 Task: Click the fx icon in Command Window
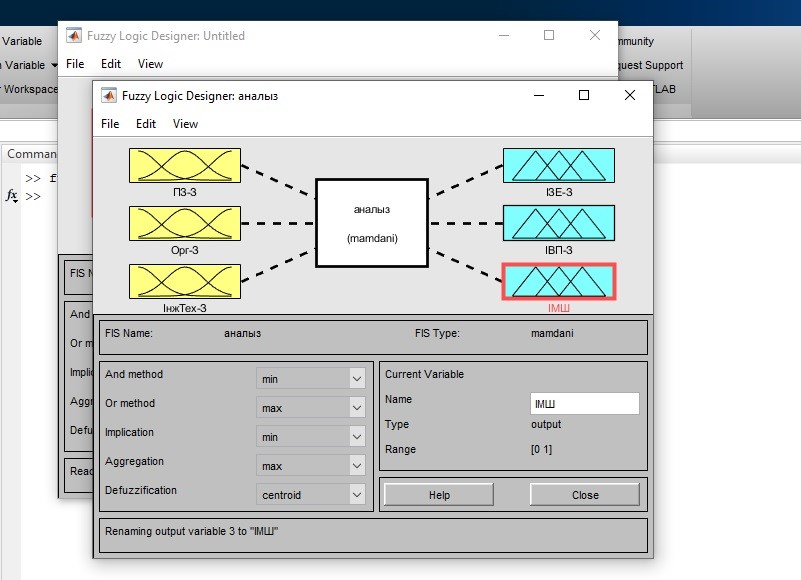(11, 195)
